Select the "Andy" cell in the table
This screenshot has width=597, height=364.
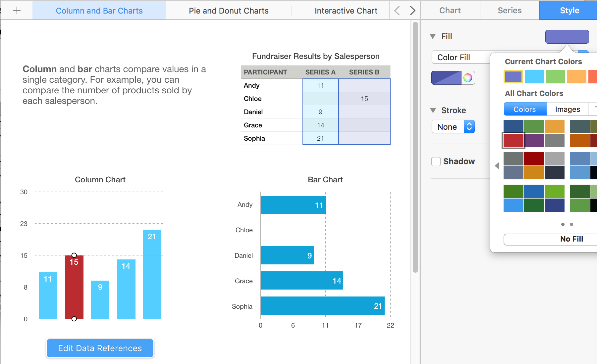[272, 85]
